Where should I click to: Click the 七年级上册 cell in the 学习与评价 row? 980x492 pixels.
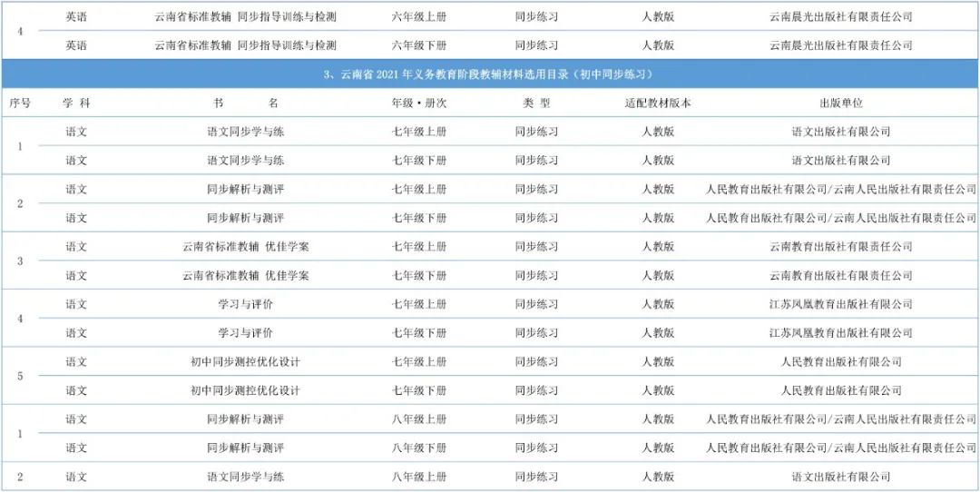[x=418, y=304]
